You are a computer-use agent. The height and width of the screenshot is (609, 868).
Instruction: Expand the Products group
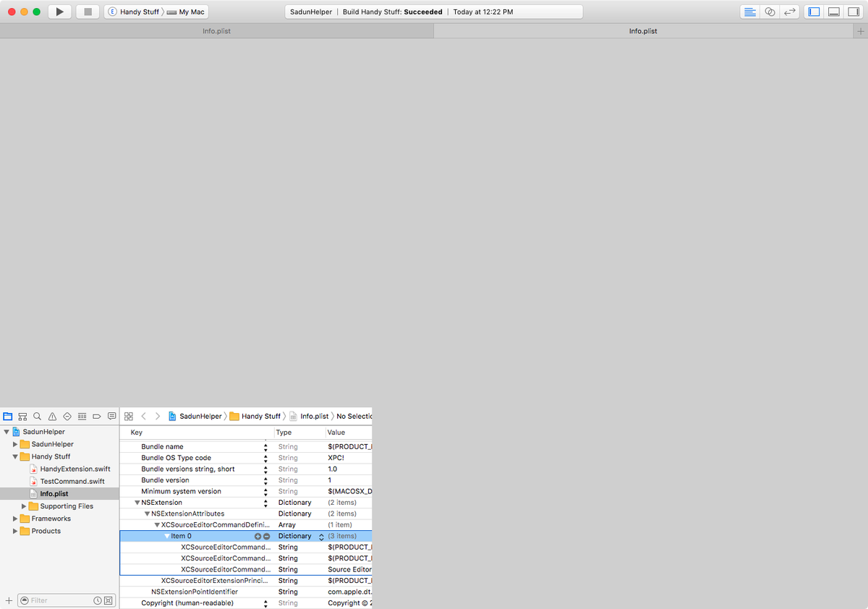point(15,531)
